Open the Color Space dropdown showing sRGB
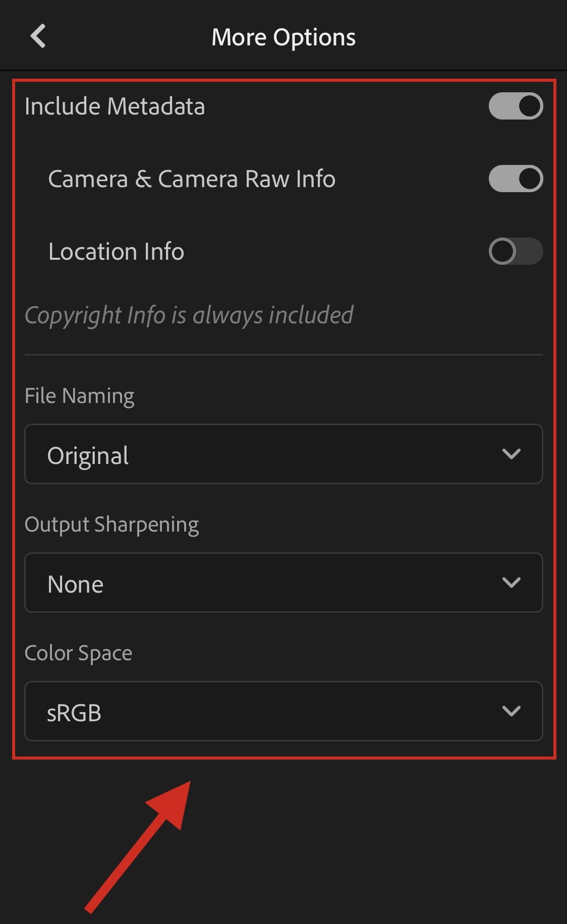 click(283, 711)
